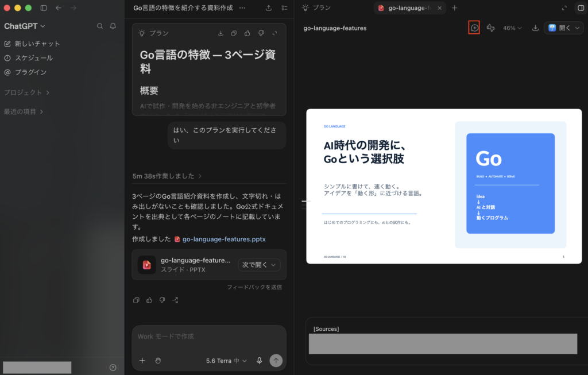
Task: Expand the 5m 38s作業しました details
Action: tap(167, 176)
